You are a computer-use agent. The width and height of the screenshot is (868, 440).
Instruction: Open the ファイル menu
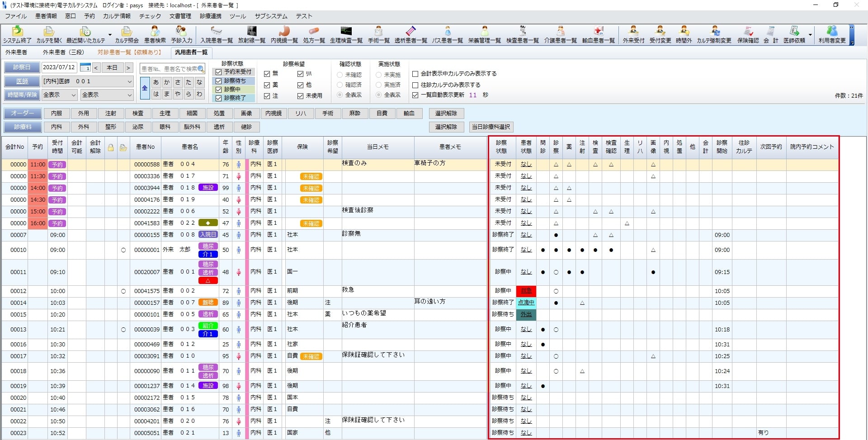pyautogui.click(x=16, y=16)
